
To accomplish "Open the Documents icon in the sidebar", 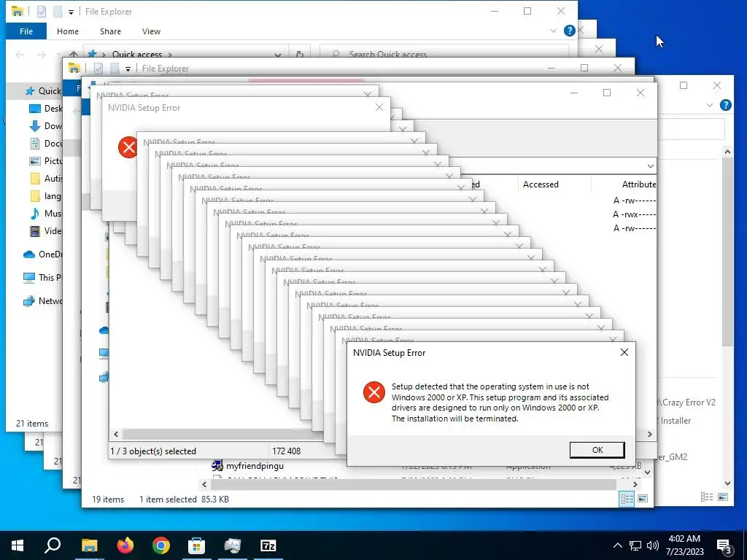I will 35,144.
